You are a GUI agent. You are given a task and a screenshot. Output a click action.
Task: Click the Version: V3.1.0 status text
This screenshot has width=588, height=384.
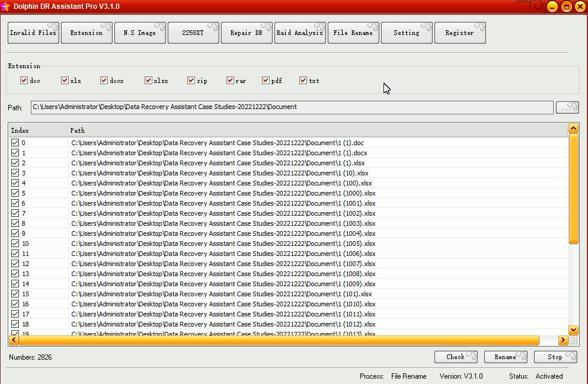click(461, 376)
